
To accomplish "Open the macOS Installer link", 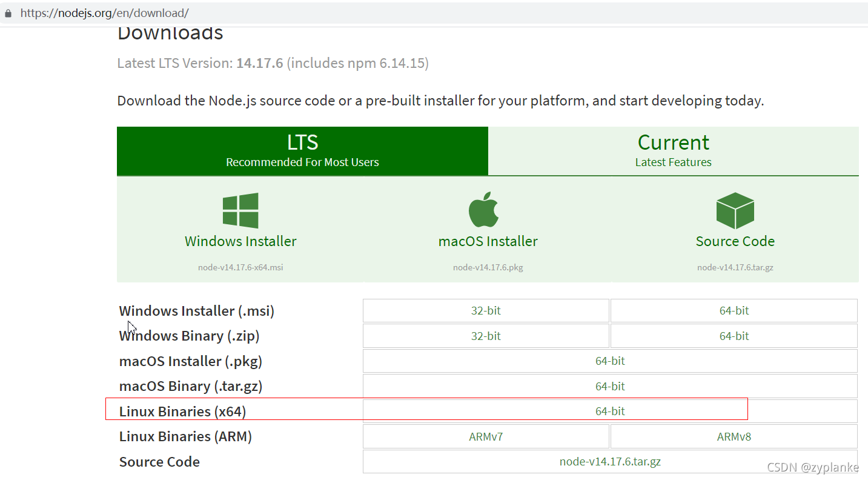I will [x=488, y=241].
